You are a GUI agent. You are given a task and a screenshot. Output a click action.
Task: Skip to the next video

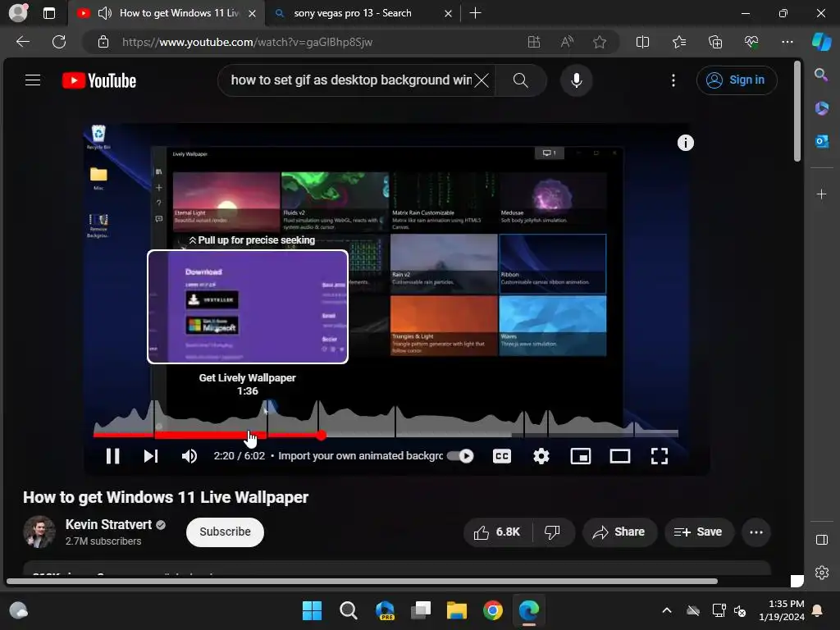coord(151,456)
